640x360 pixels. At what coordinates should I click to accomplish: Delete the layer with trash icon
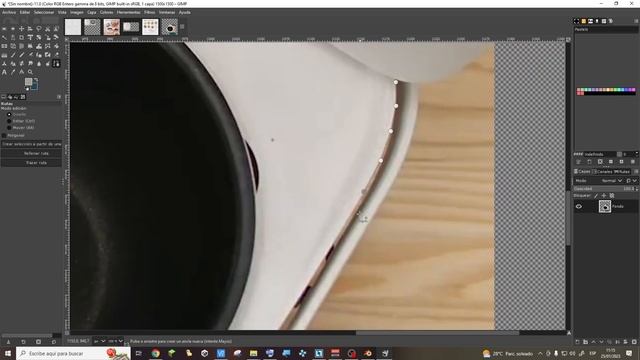(x=634, y=342)
